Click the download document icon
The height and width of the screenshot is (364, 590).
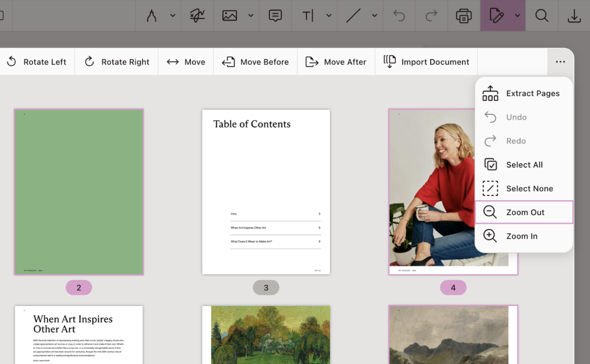pos(574,16)
